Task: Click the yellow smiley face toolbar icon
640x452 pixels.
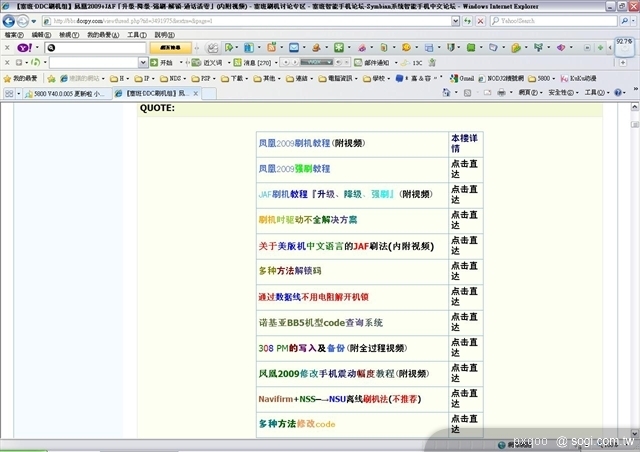Action: (406, 48)
